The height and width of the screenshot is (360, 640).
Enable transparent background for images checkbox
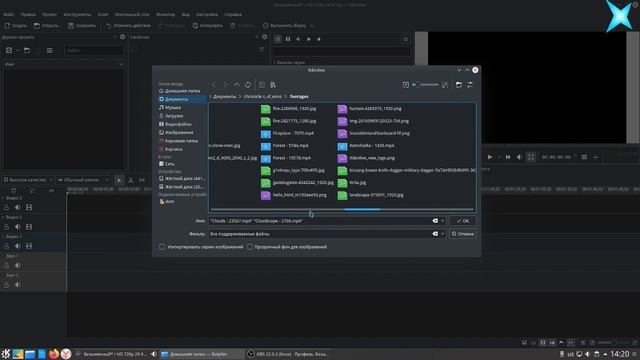tap(250, 247)
